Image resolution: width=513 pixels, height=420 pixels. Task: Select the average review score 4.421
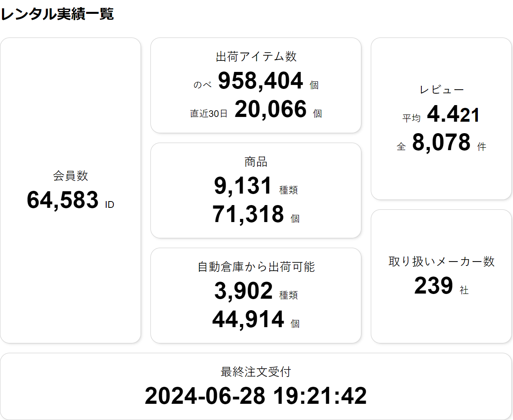[453, 114]
